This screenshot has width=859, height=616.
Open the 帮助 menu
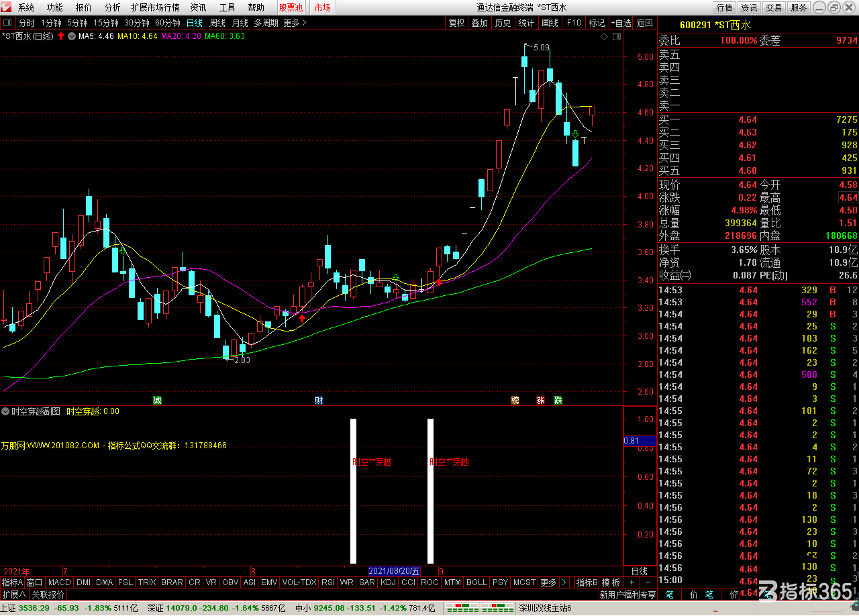tap(256, 8)
